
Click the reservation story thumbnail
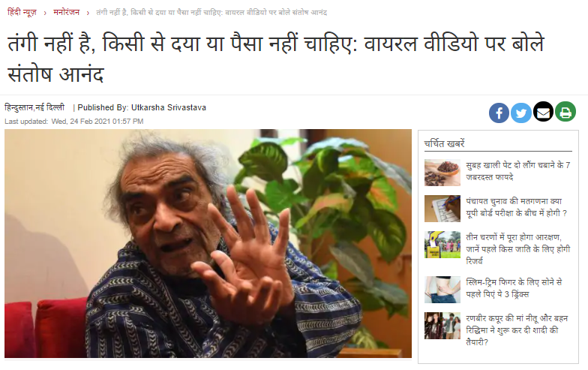click(x=442, y=245)
